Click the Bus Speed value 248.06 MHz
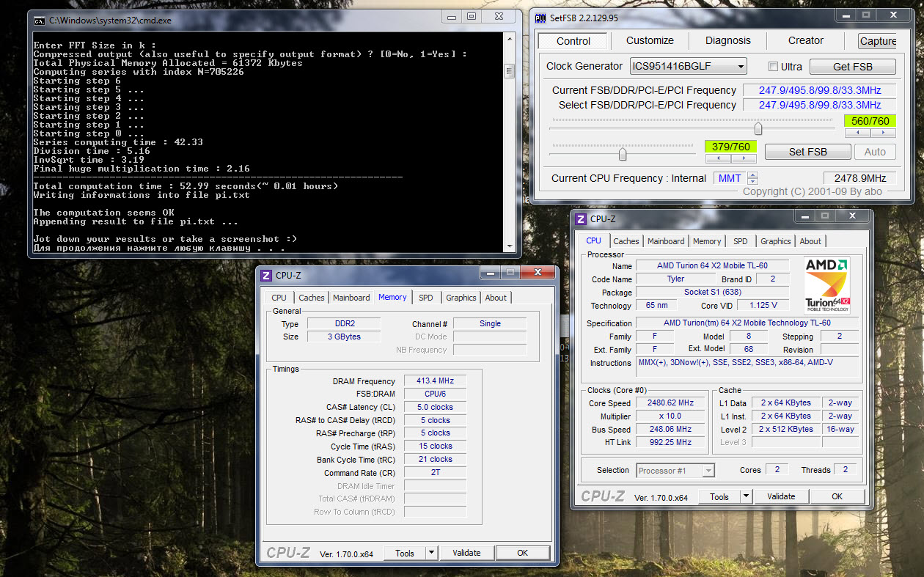 (x=670, y=429)
